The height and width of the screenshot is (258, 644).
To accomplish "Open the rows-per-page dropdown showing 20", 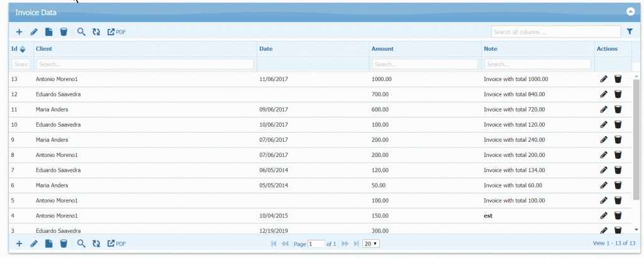I will pos(371,244).
